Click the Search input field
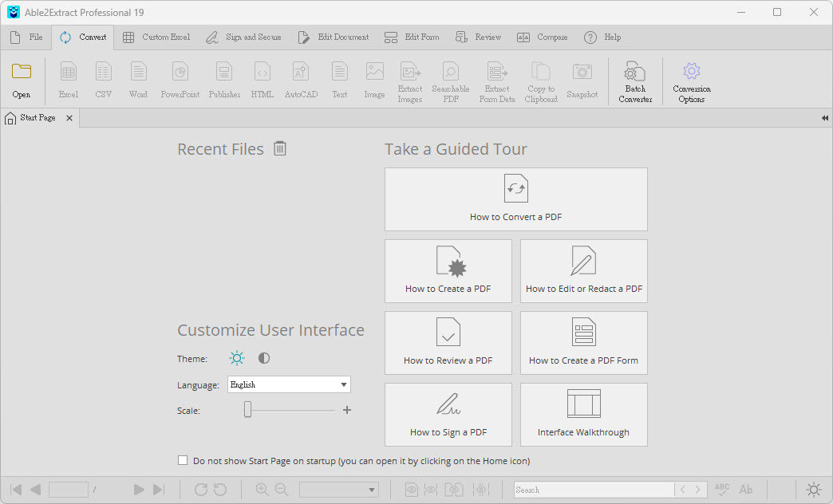The width and height of the screenshot is (833, 504). click(594, 490)
